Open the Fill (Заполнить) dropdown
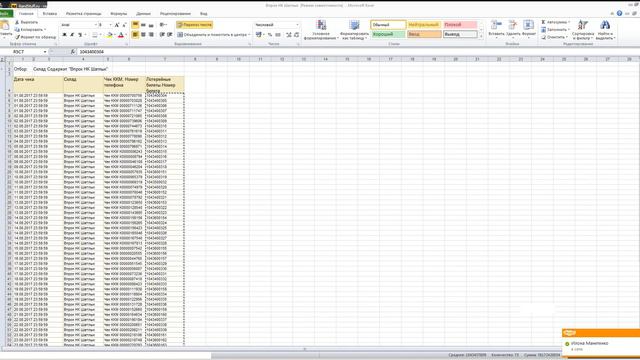Viewport: 640px width, 360px height. click(x=555, y=30)
